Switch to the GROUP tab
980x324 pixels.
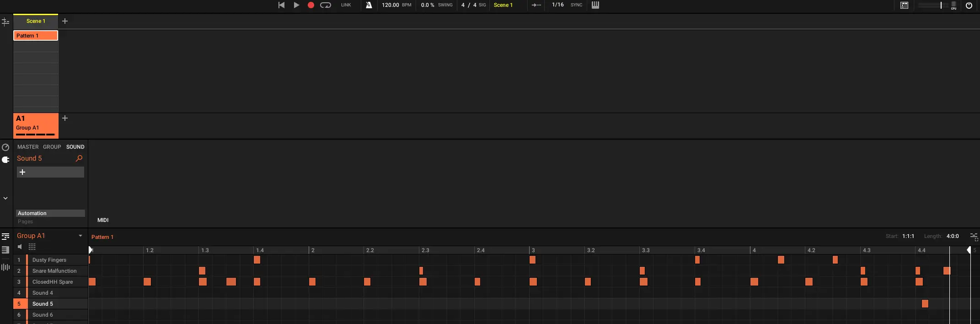52,147
